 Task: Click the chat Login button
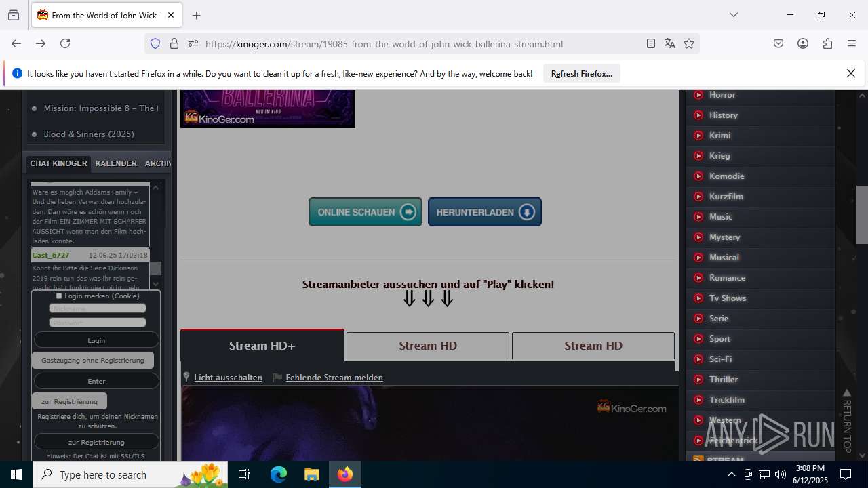96,340
